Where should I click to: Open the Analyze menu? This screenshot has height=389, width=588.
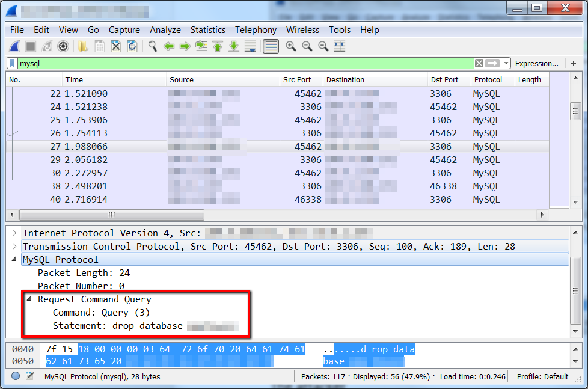point(165,30)
